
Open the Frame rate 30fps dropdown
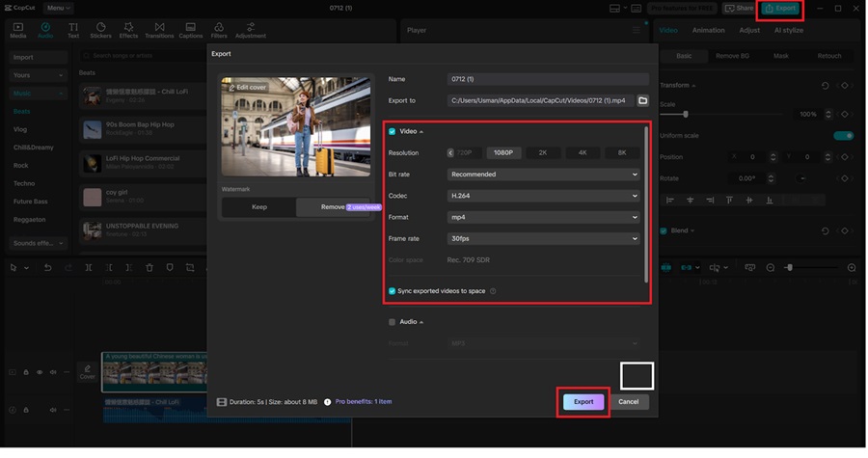pos(544,239)
